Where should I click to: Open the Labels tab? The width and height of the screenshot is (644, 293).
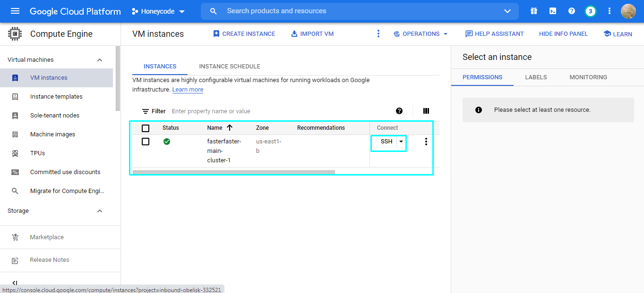[536, 77]
